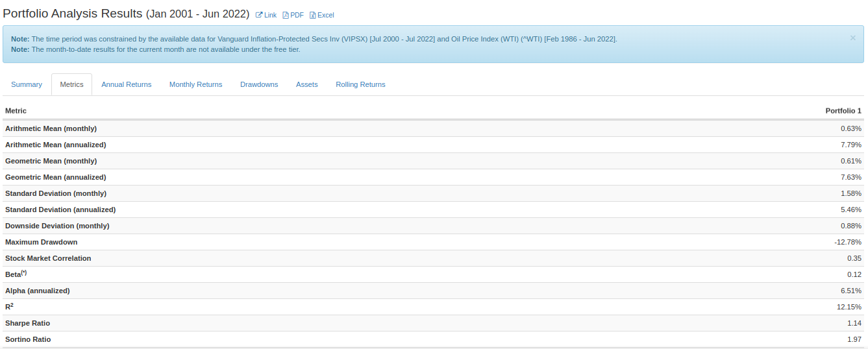The height and width of the screenshot is (349, 868).
Task: Show the Rolling Returns tab
Action: point(360,84)
